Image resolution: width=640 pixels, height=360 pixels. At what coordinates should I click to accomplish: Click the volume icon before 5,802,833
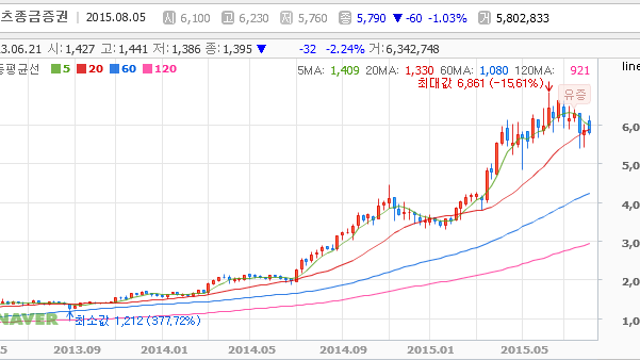coord(484,18)
